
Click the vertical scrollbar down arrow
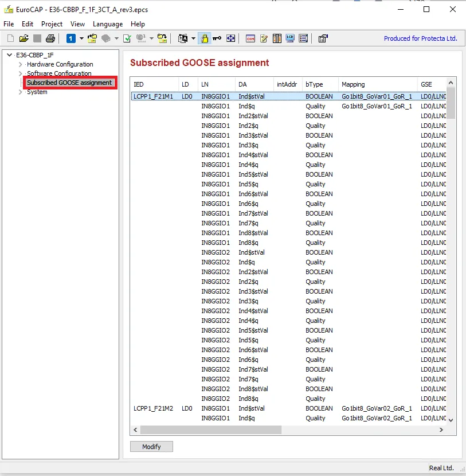(451, 420)
